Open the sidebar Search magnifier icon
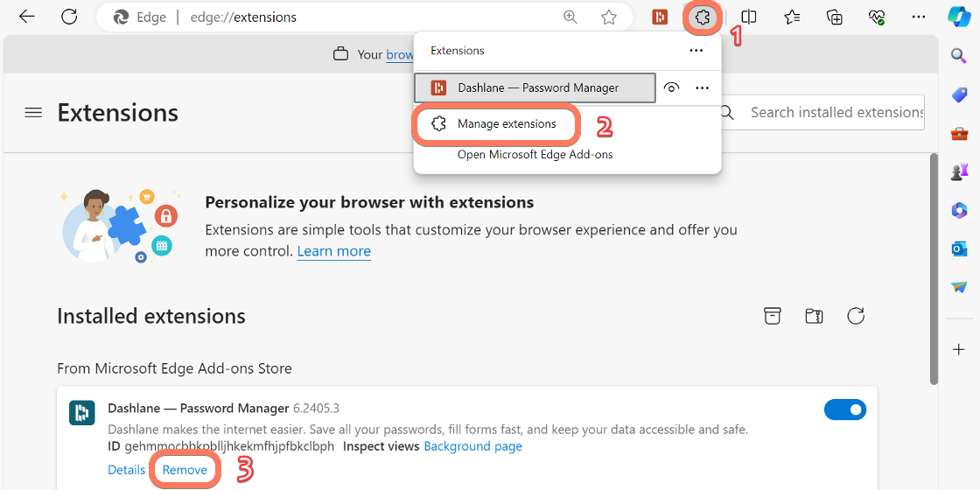The height and width of the screenshot is (490, 980). pyautogui.click(x=959, y=56)
